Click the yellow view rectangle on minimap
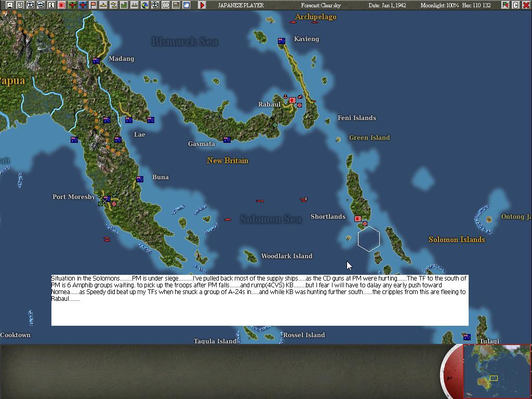 point(494,378)
